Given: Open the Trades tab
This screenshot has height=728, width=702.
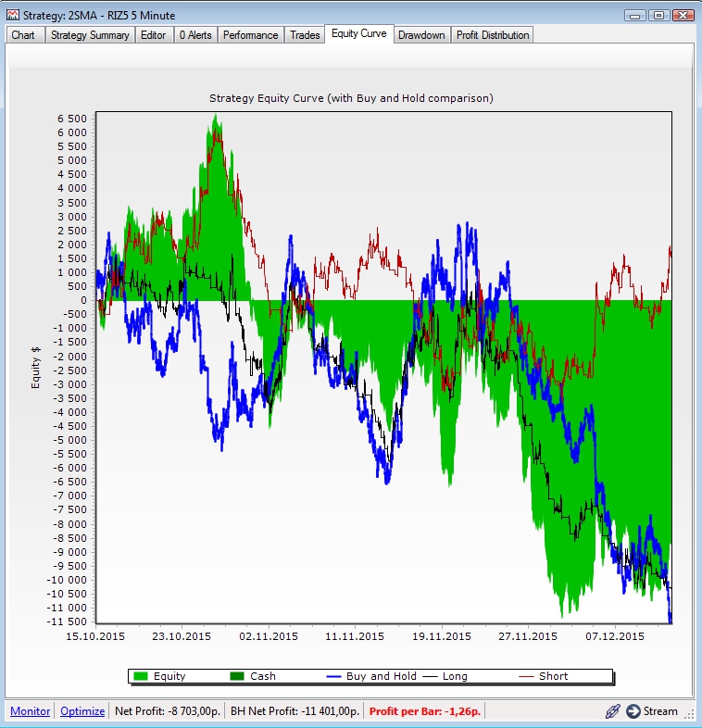Looking at the screenshot, I should point(305,35).
